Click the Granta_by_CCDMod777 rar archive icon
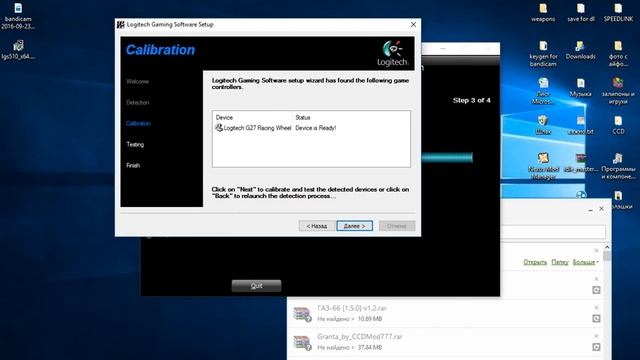Image resolution: width=640 pixels, height=360 pixels. tap(302, 342)
